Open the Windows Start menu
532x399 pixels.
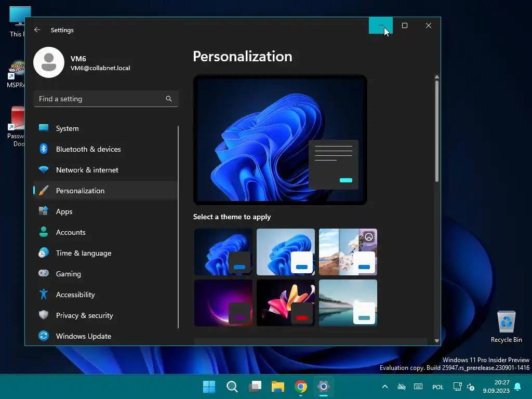pyautogui.click(x=209, y=387)
